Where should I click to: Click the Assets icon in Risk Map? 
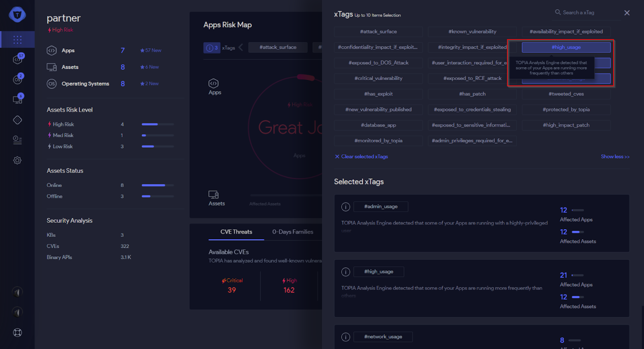coord(213,194)
